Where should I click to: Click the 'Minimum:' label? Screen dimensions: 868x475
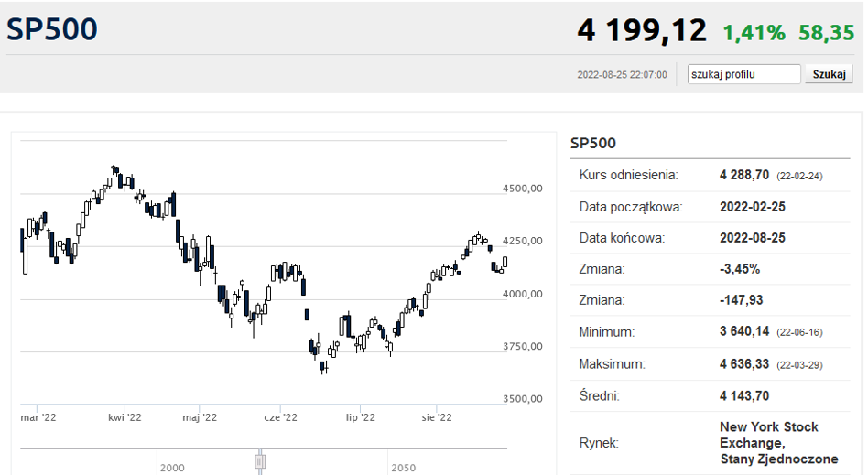606,332
